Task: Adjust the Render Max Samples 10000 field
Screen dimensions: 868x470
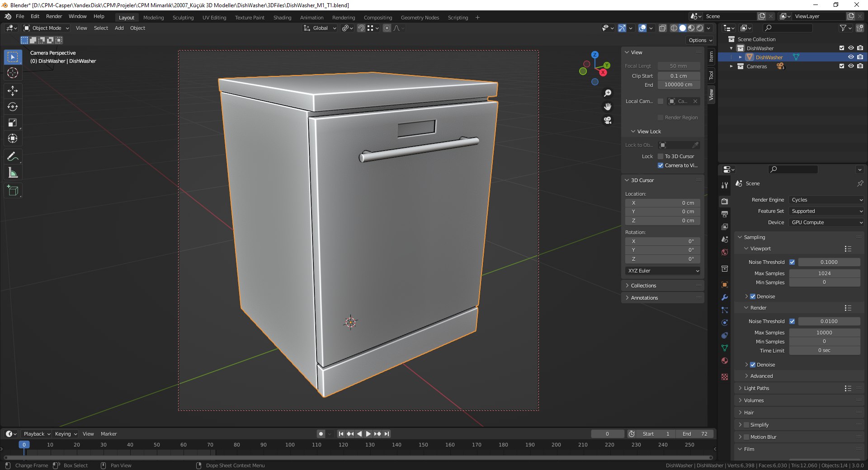Action: (x=825, y=333)
